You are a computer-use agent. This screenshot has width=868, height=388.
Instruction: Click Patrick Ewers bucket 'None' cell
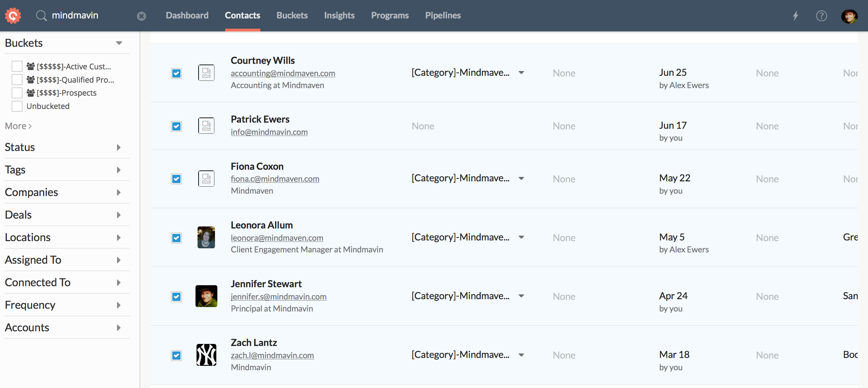pos(423,126)
